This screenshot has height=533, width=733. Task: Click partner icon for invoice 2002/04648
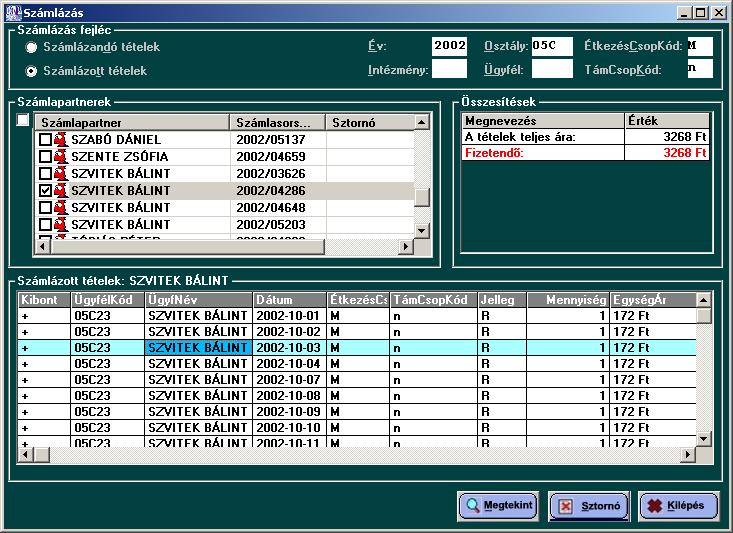tap(61, 208)
